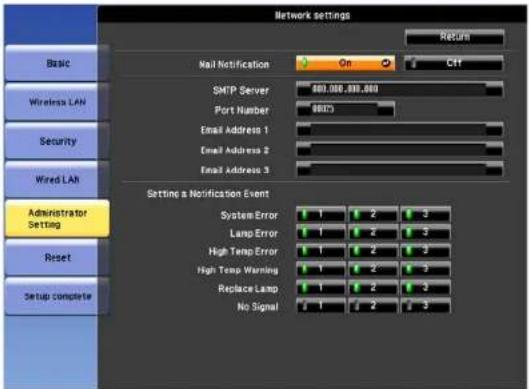This screenshot has height=389, width=529.
Task: Toggle Lamp Error notification for address 3
Action: tap(425, 232)
